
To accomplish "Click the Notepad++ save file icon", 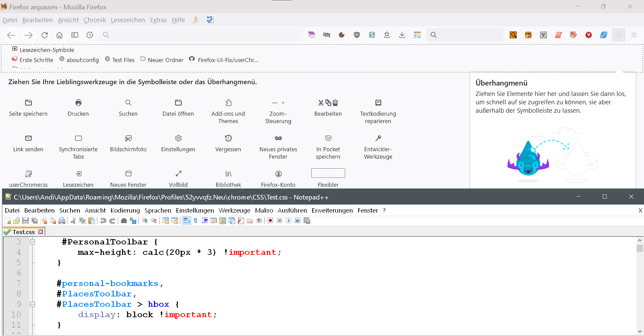I will pos(25,221).
